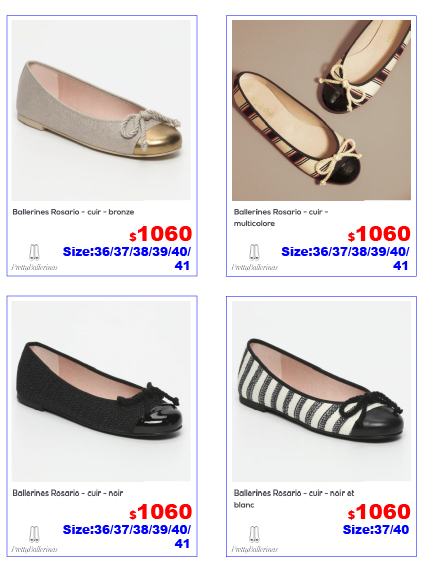This screenshot has width=425, height=575.
Task: Open the 'Ballerines Rosario - cuir - multicolore' title link
Action: (x=281, y=217)
